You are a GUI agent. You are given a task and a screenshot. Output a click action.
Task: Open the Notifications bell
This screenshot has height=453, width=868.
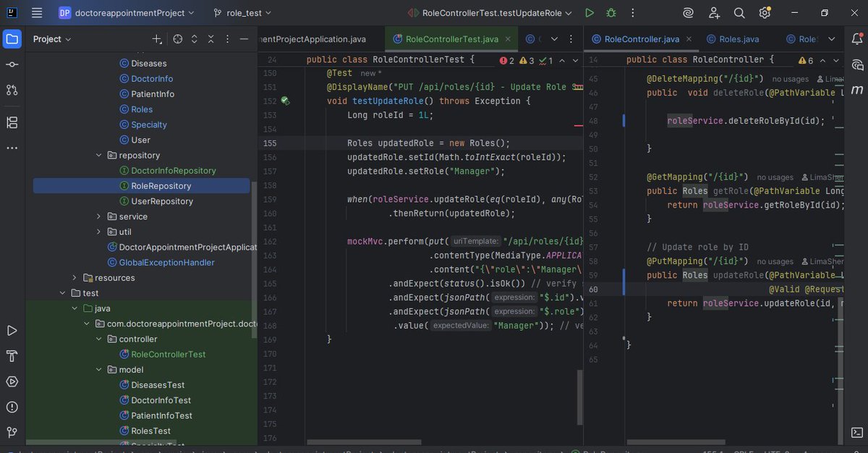857,39
